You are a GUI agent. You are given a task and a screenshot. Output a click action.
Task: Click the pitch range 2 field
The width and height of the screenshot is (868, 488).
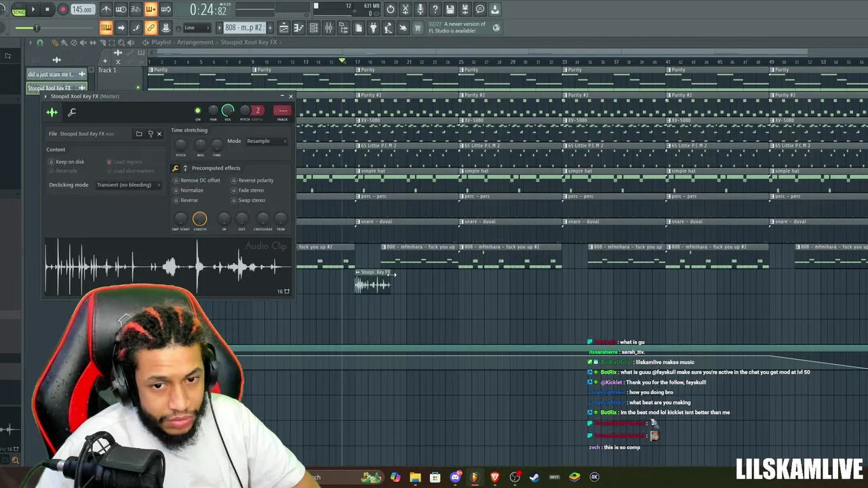(258, 111)
